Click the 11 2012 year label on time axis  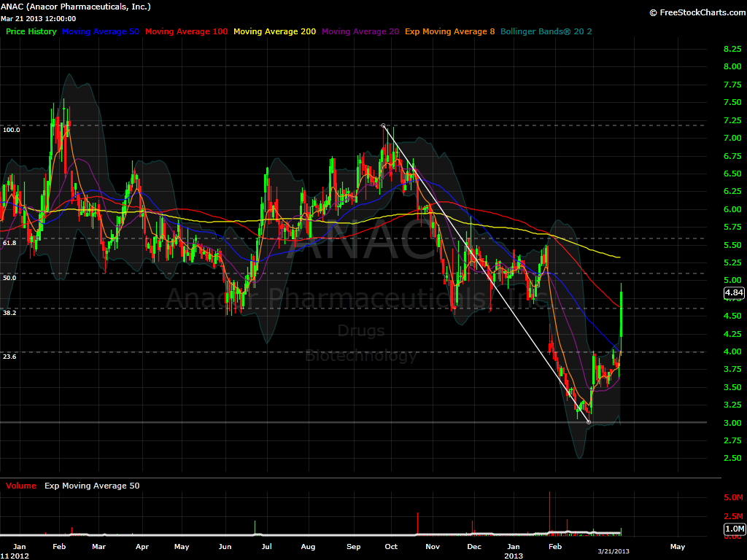[x=15, y=556]
